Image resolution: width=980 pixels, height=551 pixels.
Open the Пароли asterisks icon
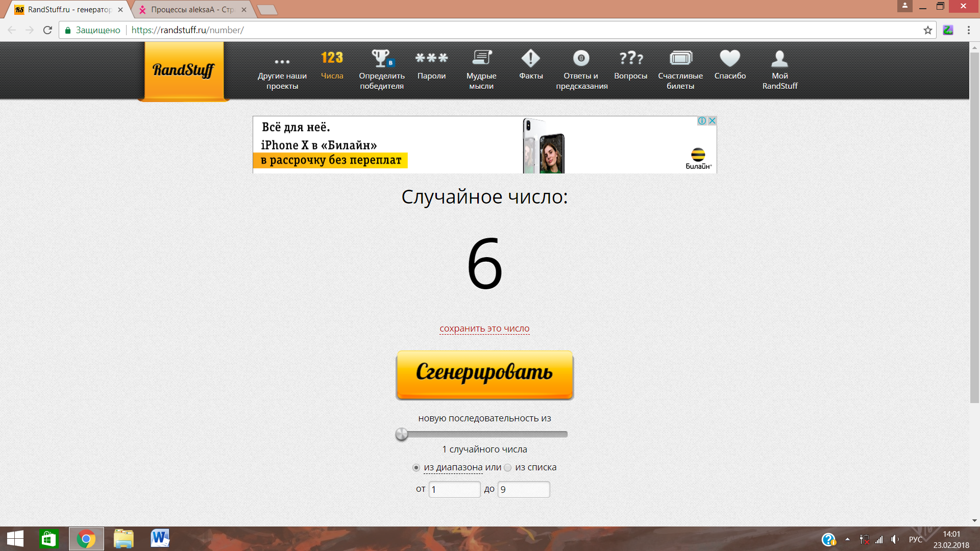431,58
